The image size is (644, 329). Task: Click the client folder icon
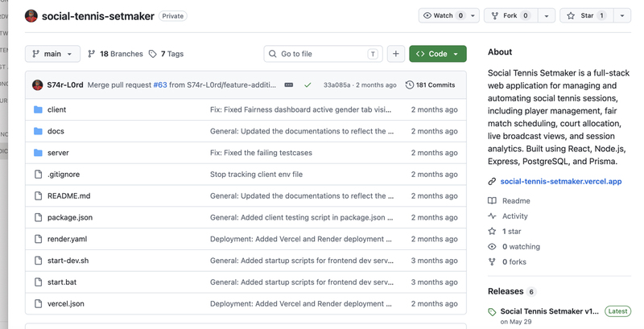(x=38, y=109)
